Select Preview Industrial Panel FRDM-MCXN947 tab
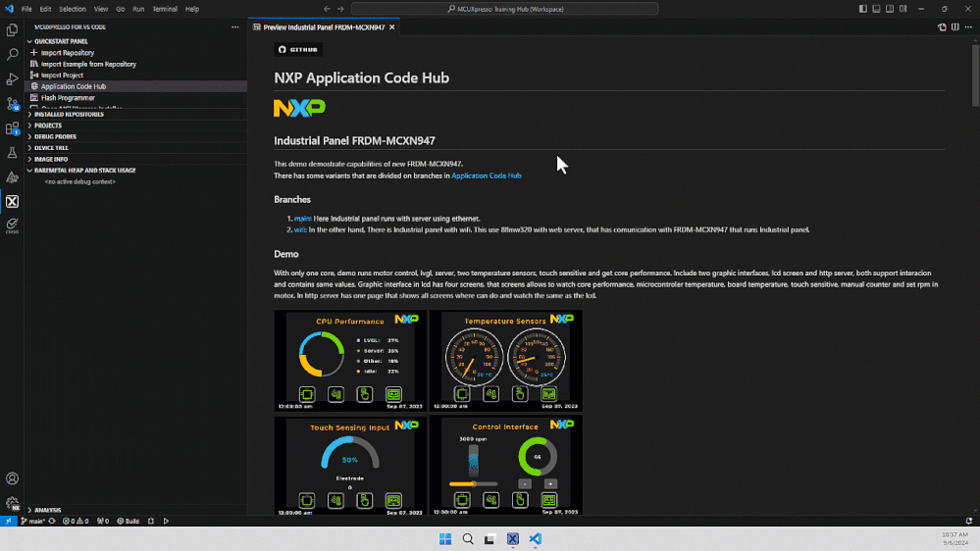The height and width of the screenshot is (551, 980). [x=324, y=26]
